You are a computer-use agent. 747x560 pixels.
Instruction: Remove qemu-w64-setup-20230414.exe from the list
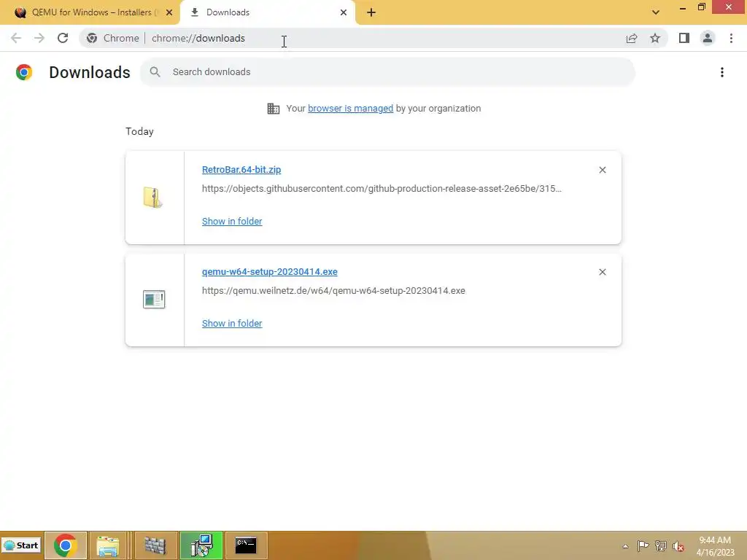pyautogui.click(x=602, y=272)
